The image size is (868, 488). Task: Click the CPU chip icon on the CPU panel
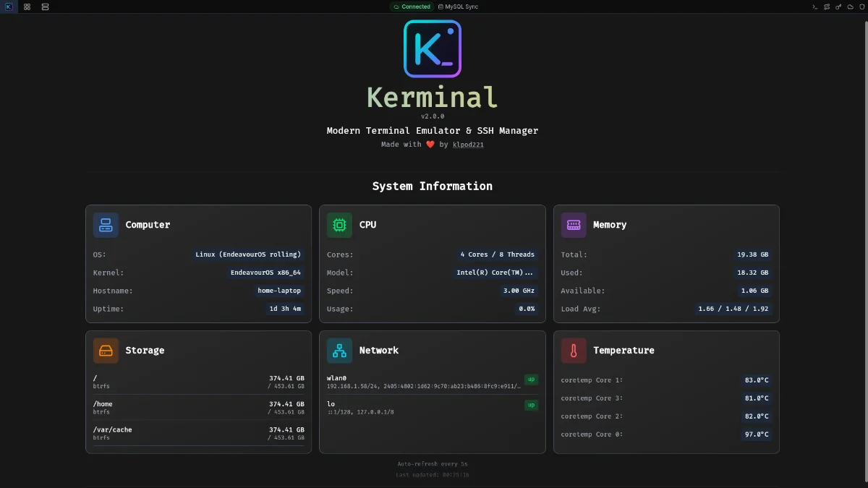click(x=339, y=225)
